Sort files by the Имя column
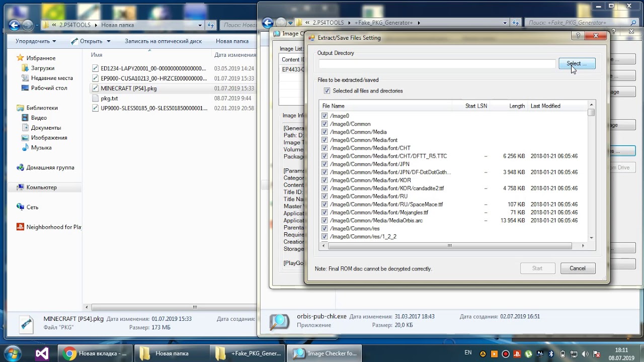644x362 pixels. [x=97, y=55]
